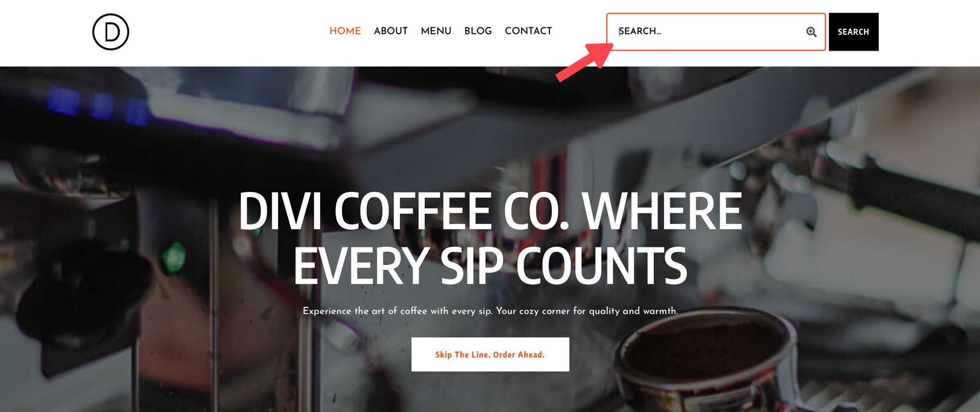
Task: Click the blue lights on espresso machine
Action: coord(98,106)
